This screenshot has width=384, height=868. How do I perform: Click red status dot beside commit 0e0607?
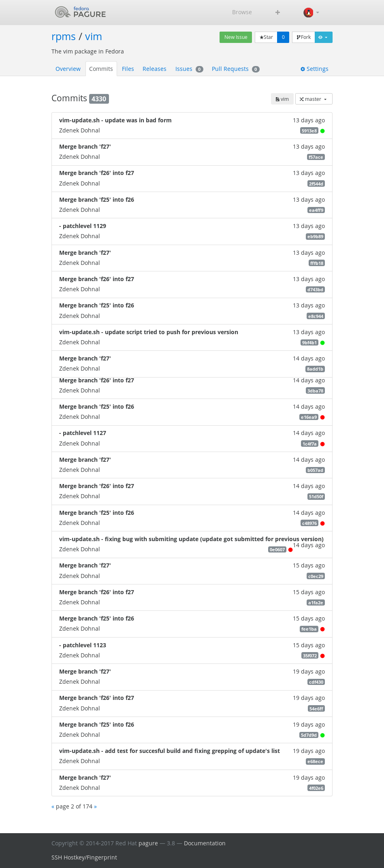pos(290,550)
